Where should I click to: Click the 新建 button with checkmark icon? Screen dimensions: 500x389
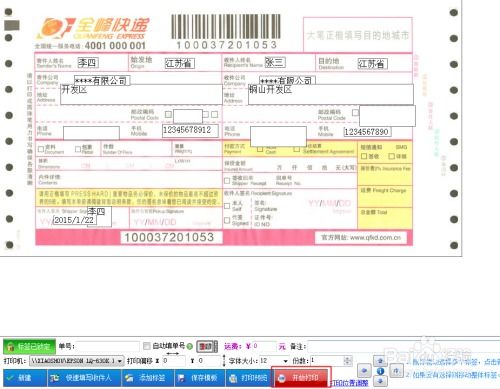click(24, 378)
